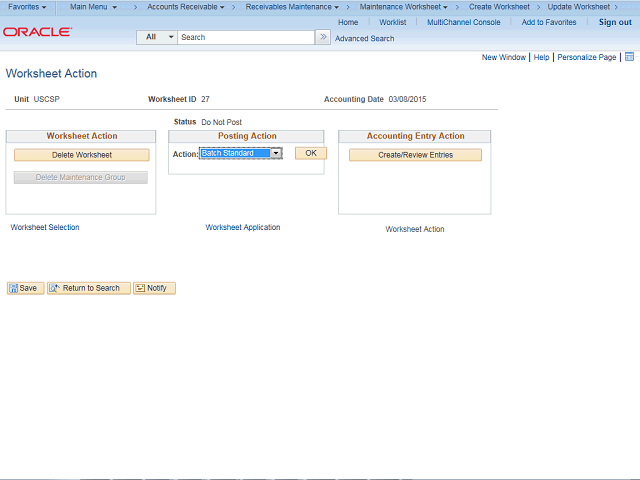Screen dimensions: 640x480
Task: Open the MultiChannel Console link
Action: pyautogui.click(x=464, y=22)
